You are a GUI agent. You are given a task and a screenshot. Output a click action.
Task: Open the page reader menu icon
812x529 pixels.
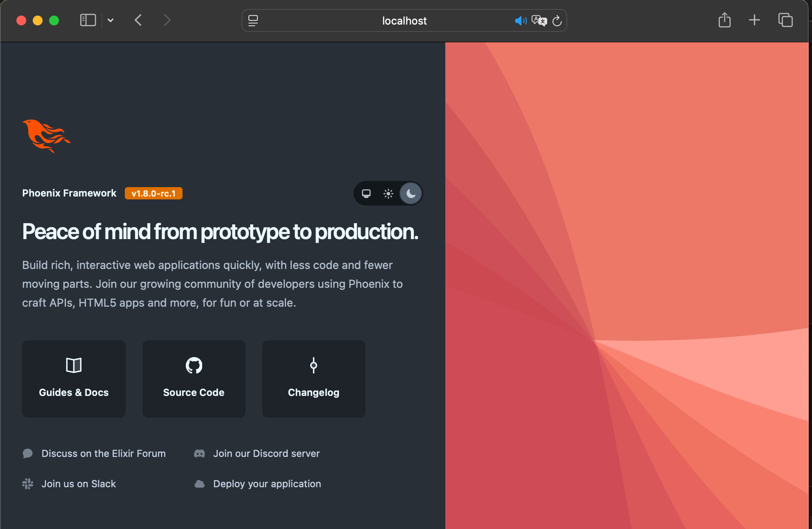pos(253,20)
